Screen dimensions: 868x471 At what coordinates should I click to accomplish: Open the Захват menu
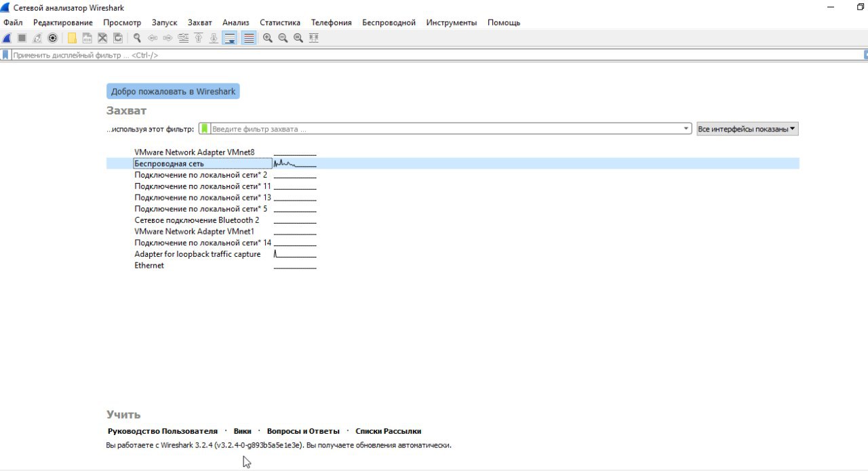[199, 22]
